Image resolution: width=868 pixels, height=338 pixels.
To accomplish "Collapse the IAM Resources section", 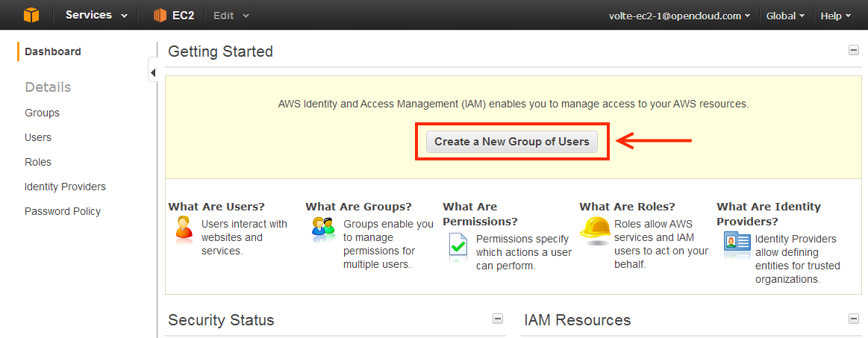I will 853,319.
